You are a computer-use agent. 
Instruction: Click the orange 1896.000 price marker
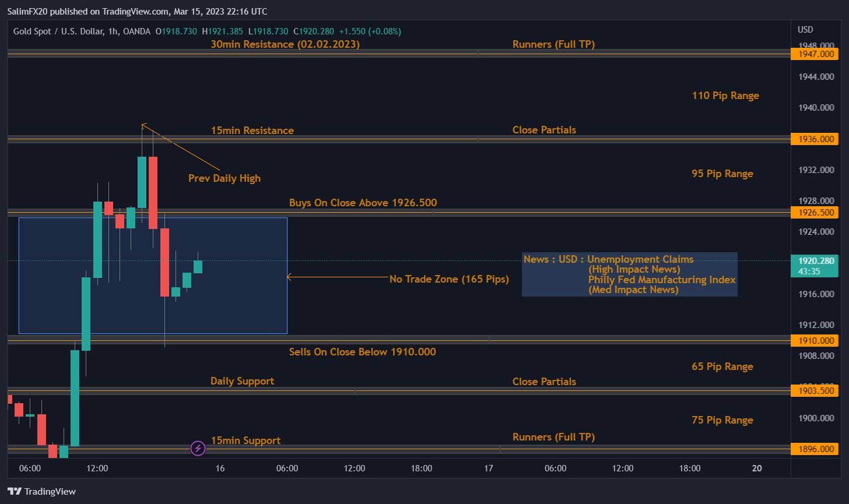point(815,449)
